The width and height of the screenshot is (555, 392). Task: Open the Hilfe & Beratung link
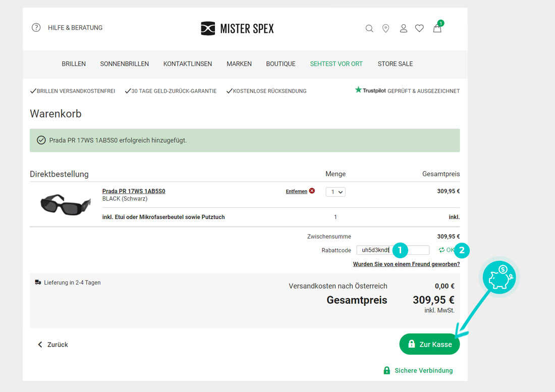tap(75, 28)
